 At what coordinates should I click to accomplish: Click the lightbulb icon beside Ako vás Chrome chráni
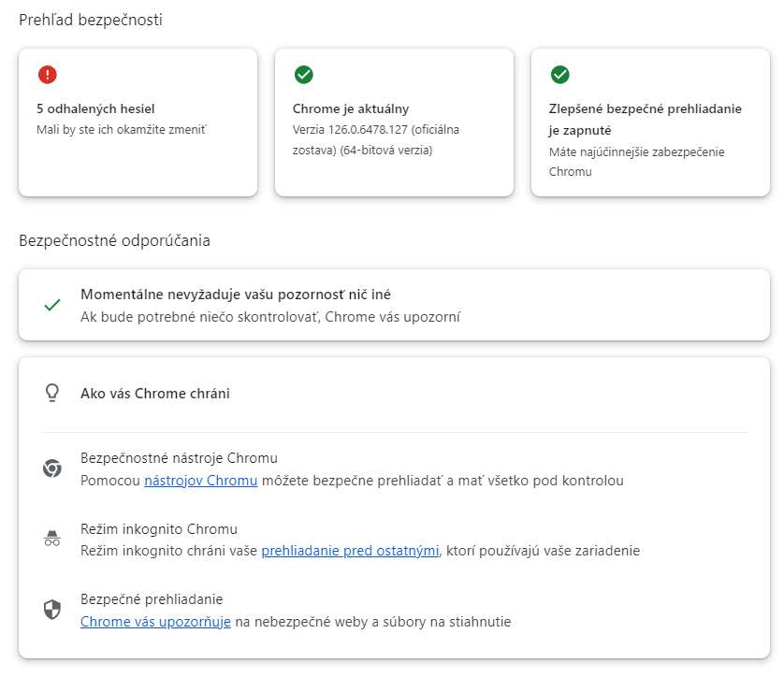(x=52, y=394)
